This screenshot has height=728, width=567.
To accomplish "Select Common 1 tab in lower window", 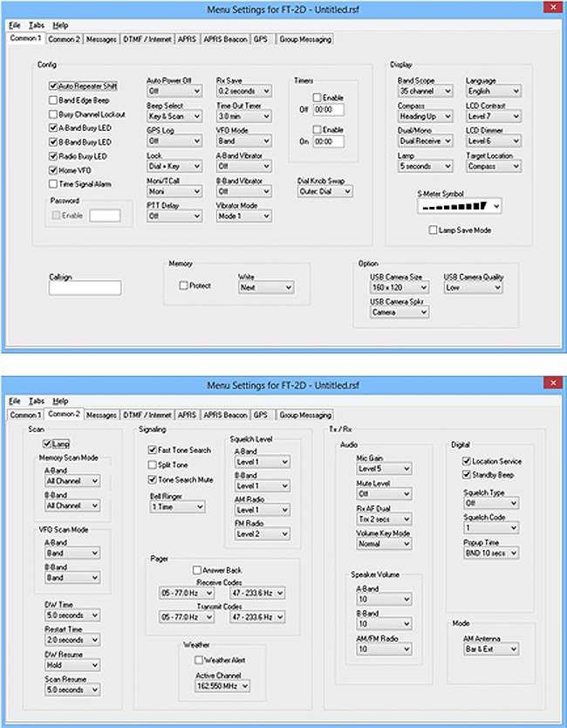I will 26,416.
